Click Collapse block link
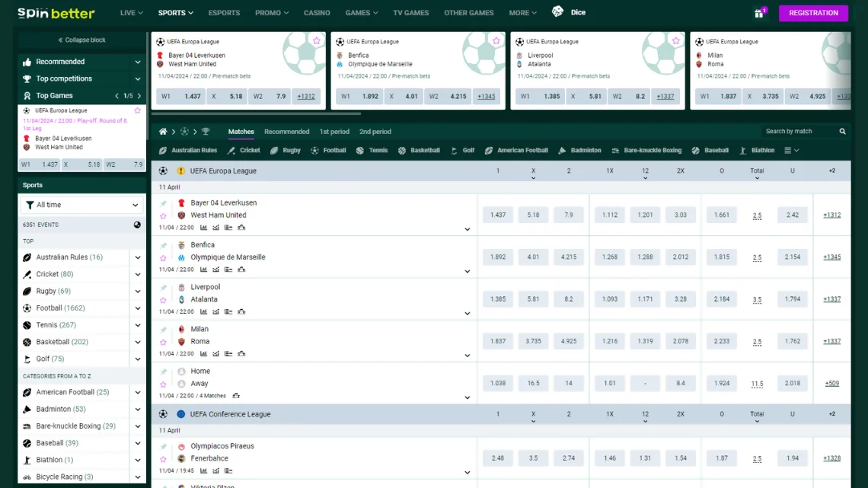This screenshot has width=868, height=488. click(82, 40)
